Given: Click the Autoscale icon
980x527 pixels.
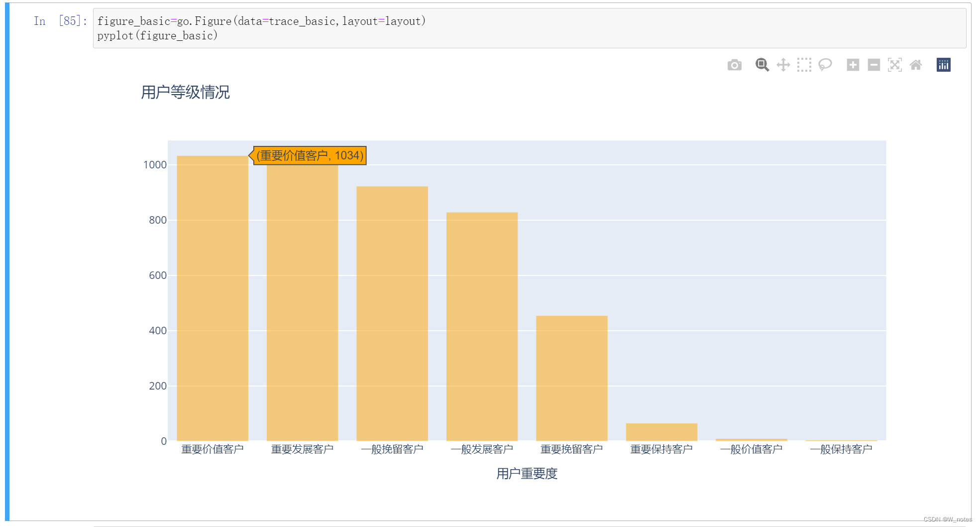Looking at the screenshot, I should 894,65.
